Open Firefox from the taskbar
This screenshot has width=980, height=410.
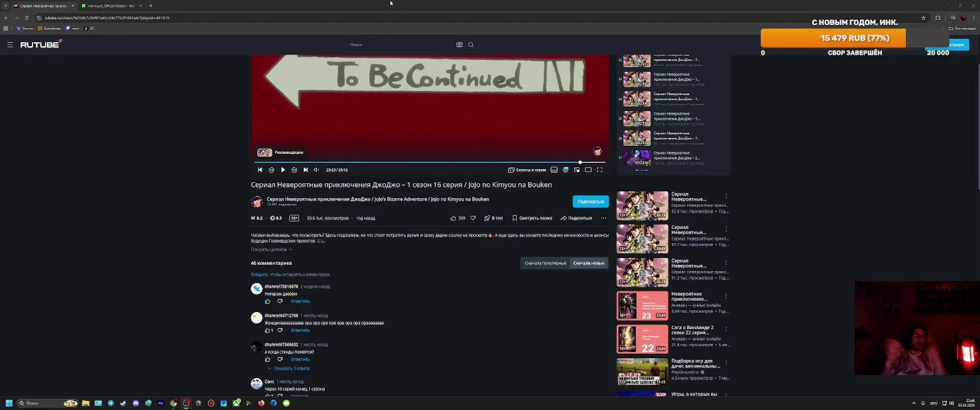pos(261,403)
